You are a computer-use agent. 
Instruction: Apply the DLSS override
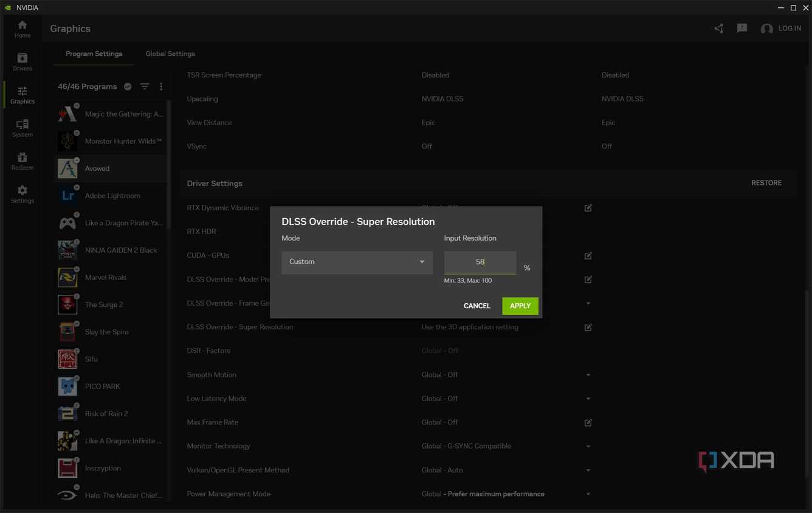coord(520,306)
